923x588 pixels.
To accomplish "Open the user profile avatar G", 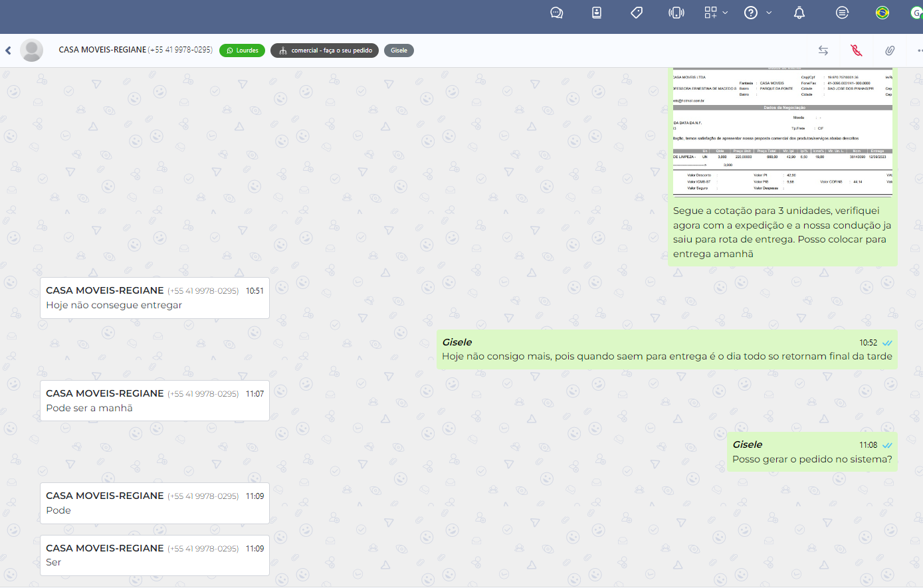I will pos(917,13).
